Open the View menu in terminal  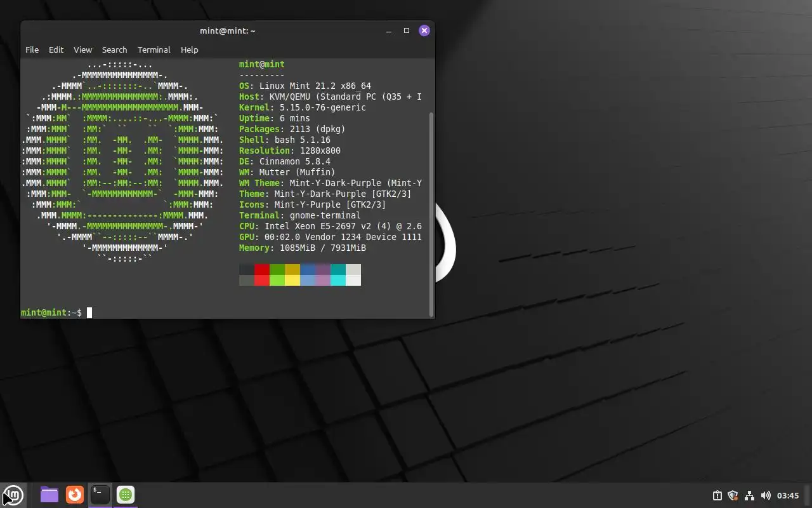point(82,50)
